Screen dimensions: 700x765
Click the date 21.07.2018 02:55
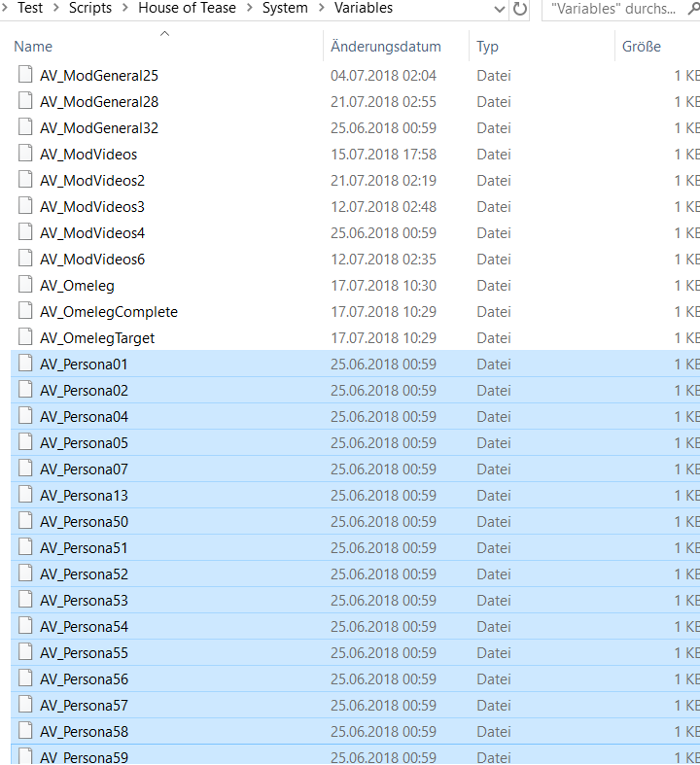(383, 102)
